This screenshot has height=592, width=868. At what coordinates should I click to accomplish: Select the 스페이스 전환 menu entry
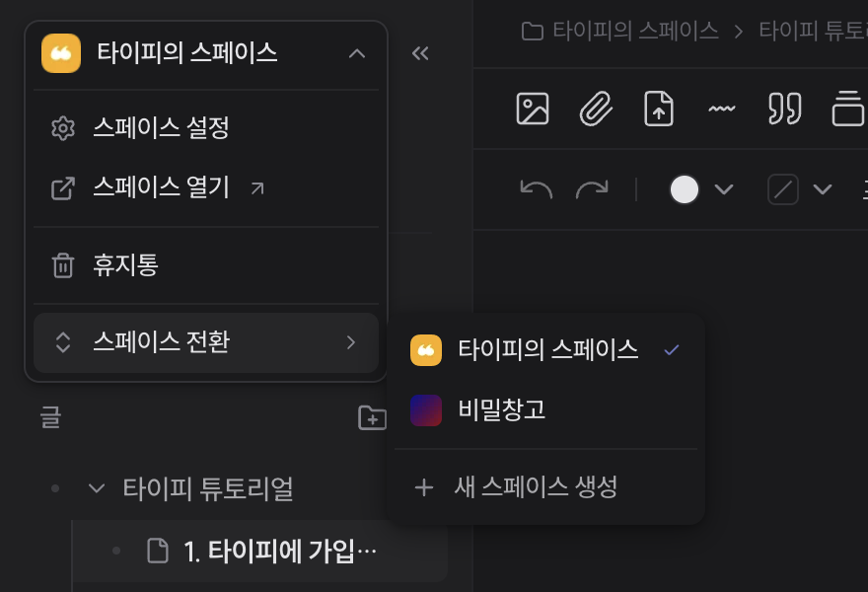[x=206, y=342]
